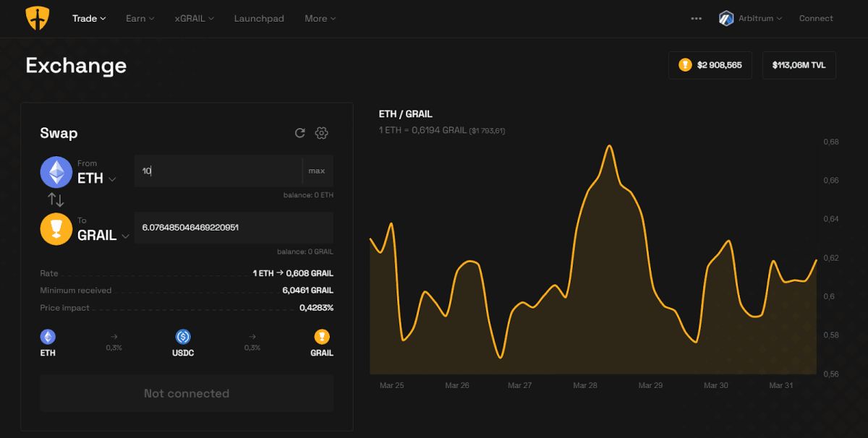Click the GRAIL icon at the route end
Image resolution: width=868 pixels, height=438 pixels.
321,336
